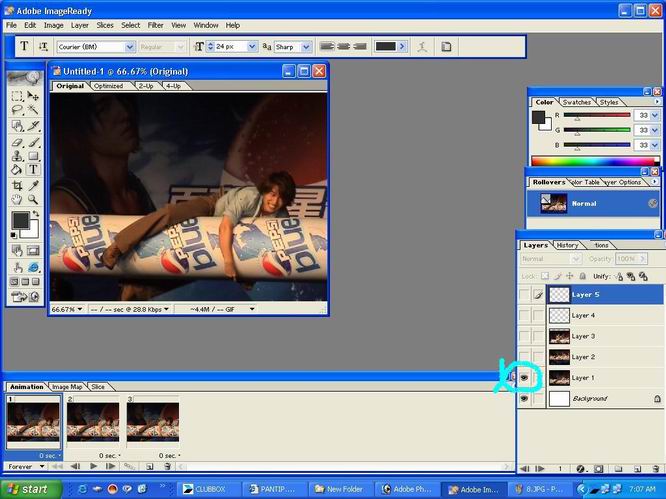Click the text color swatch in options bar
Viewport: 666px width, 499px height.
[x=386, y=46]
